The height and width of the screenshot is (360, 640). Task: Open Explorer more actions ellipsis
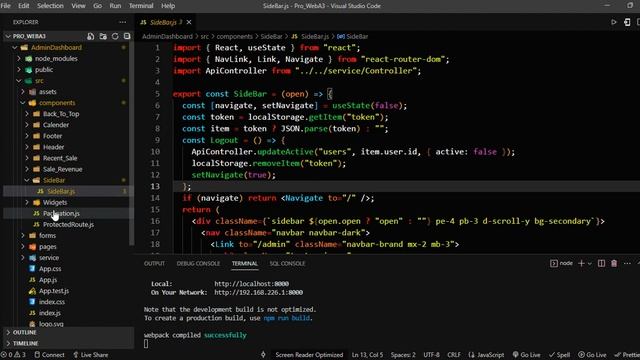pyautogui.click(x=122, y=22)
